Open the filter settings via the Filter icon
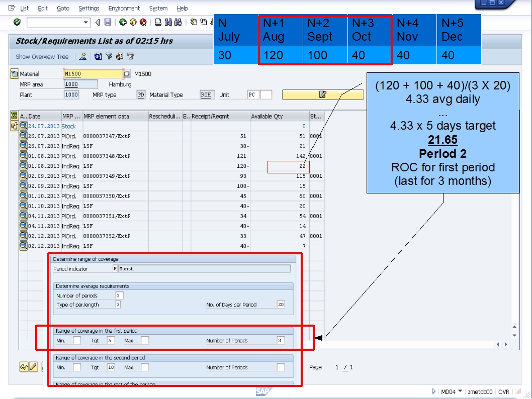Viewport: 532px width, 399px height. [x=109, y=57]
